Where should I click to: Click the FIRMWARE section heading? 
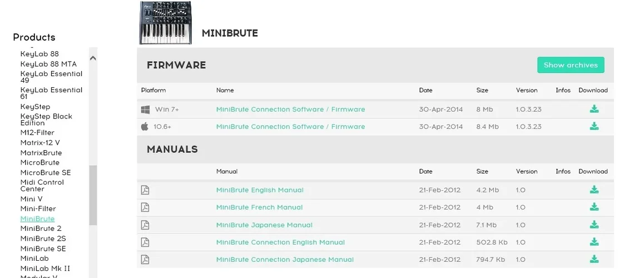tap(176, 65)
